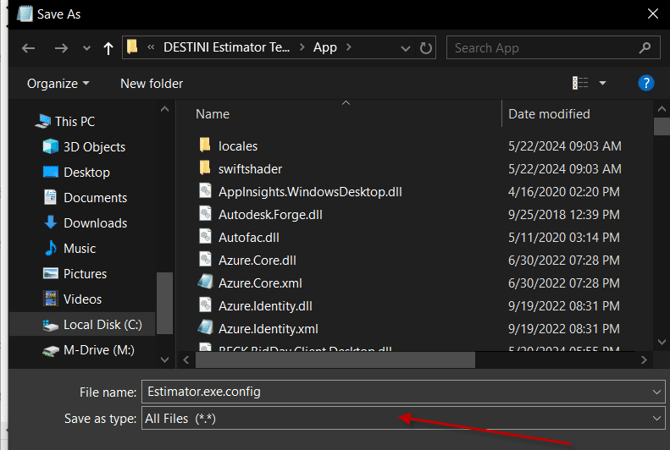Screen dimensions: 670x450
Task: Click the New folder button
Action: (x=151, y=83)
